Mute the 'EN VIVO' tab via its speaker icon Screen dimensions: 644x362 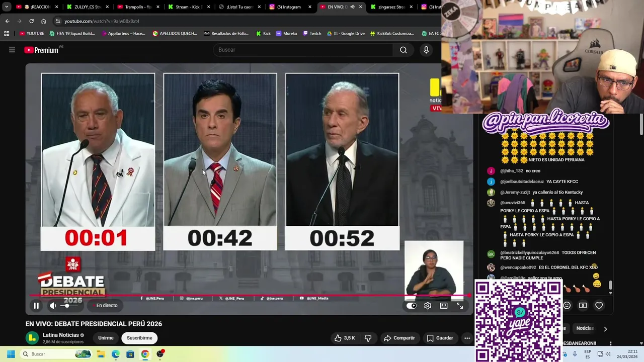click(x=352, y=7)
